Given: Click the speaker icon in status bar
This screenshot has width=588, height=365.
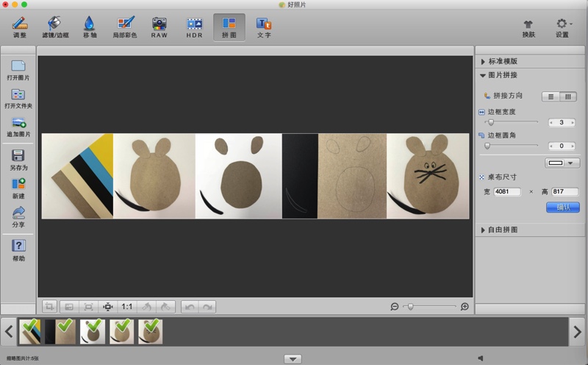Looking at the screenshot, I should pyautogui.click(x=481, y=358).
